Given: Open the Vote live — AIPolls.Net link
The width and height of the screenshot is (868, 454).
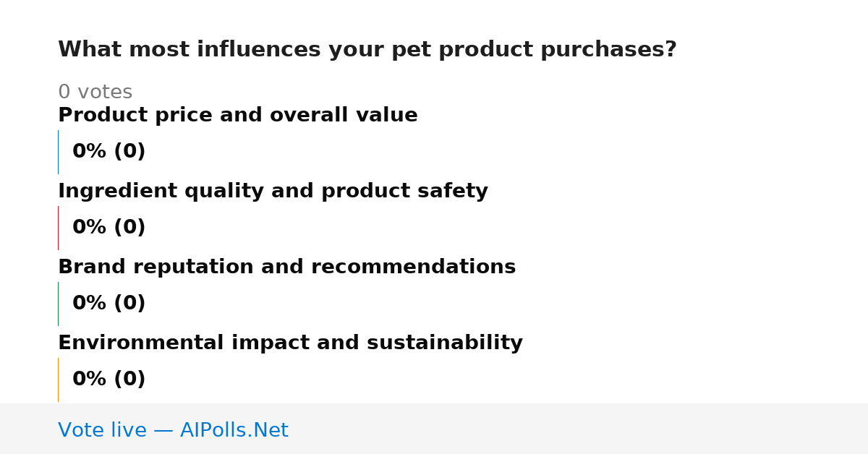Looking at the screenshot, I should tap(173, 430).
